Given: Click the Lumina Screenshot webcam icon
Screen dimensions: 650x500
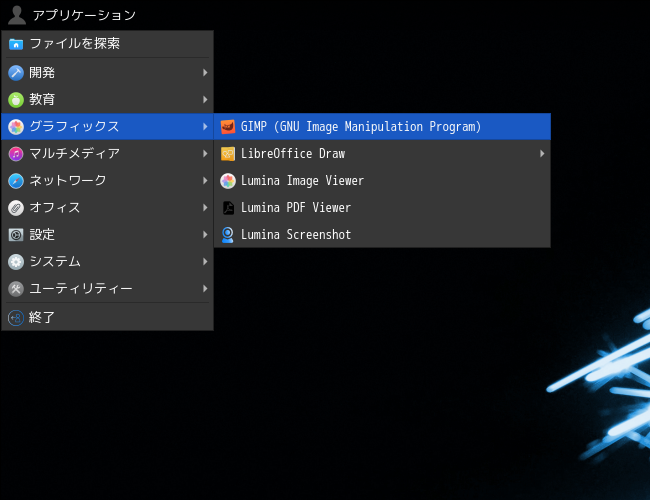Looking at the screenshot, I should (228, 235).
